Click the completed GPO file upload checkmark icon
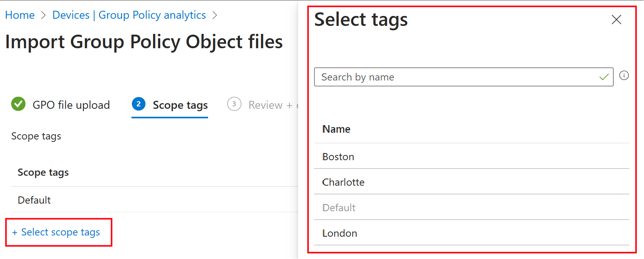This screenshot has height=259, width=644. pos(18,104)
